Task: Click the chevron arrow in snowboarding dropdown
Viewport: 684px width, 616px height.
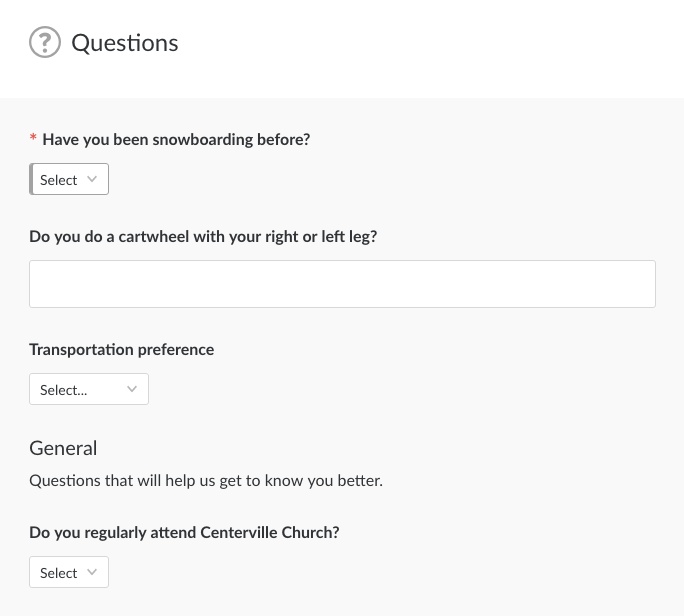Action: click(x=93, y=179)
